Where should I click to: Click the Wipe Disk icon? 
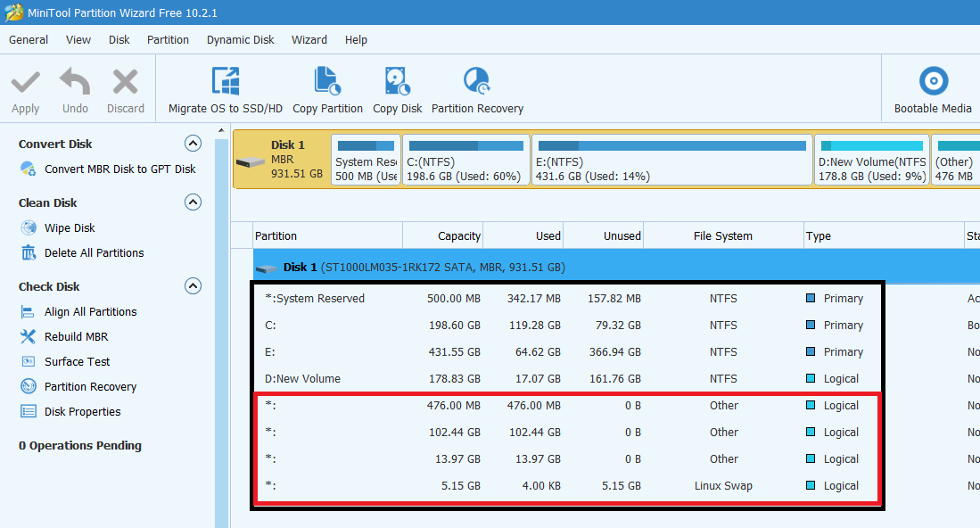(x=29, y=227)
